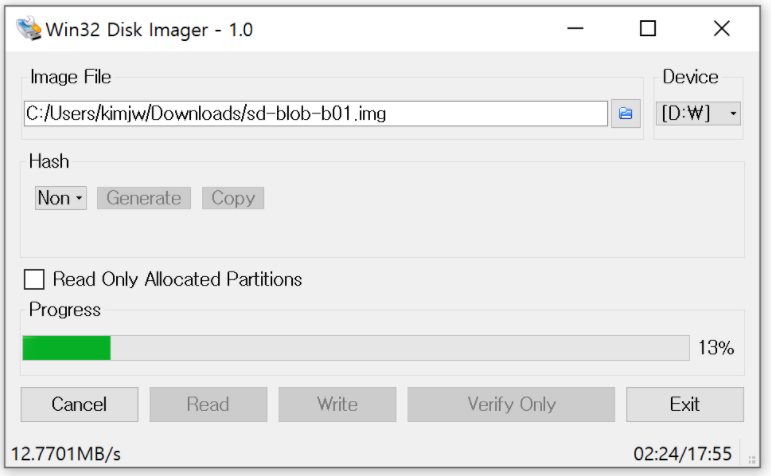The height and width of the screenshot is (476, 771).
Task: Click inside the Image File path field
Action: tap(316, 114)
